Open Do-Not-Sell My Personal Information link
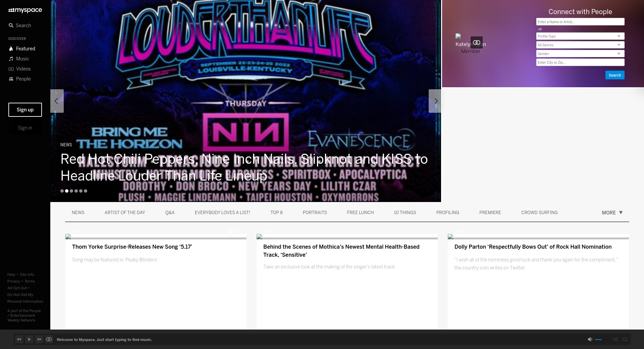644x349 pixels. click(x=25, y=298)
